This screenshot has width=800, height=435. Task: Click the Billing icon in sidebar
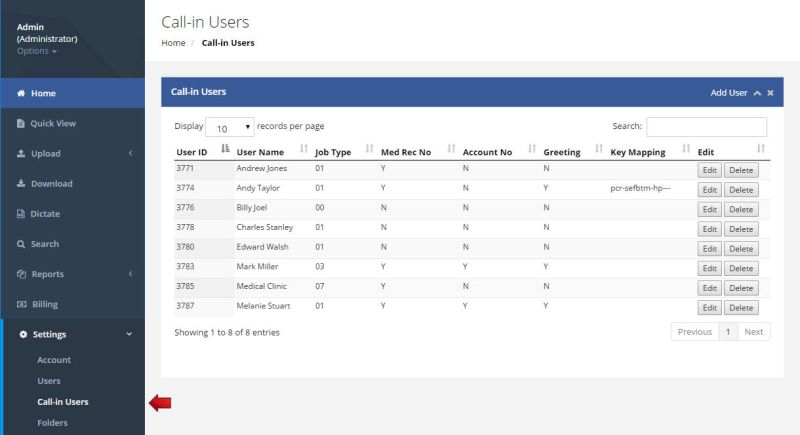[21, 304]
